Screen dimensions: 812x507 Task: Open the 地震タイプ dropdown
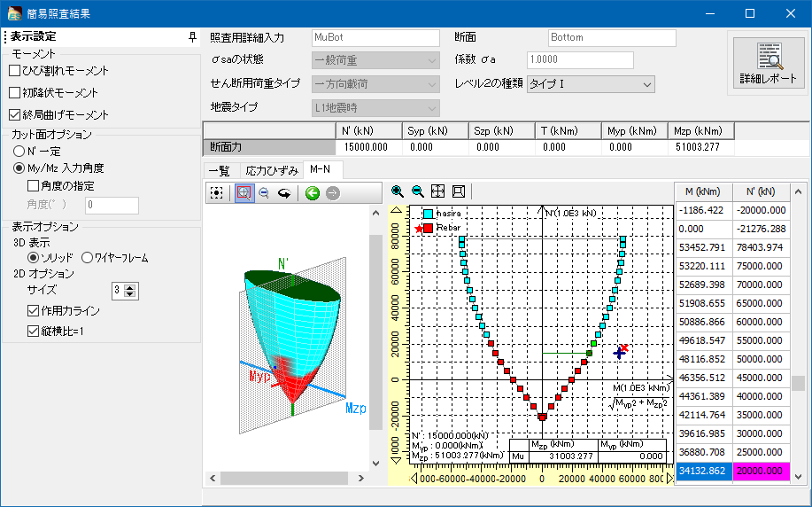375,108
